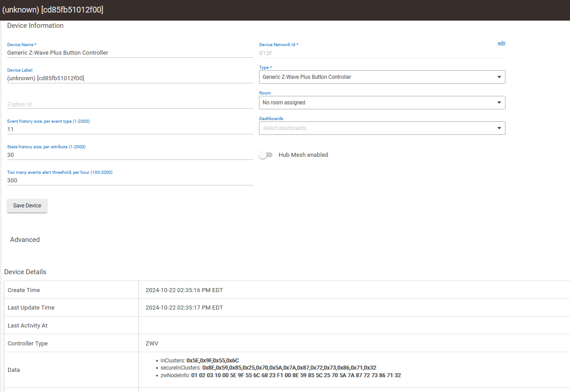Click the 2024-10-22 02:35:17 PM EDT value
Viewport: 570px width, 392px height.
[x=184, y=308]
